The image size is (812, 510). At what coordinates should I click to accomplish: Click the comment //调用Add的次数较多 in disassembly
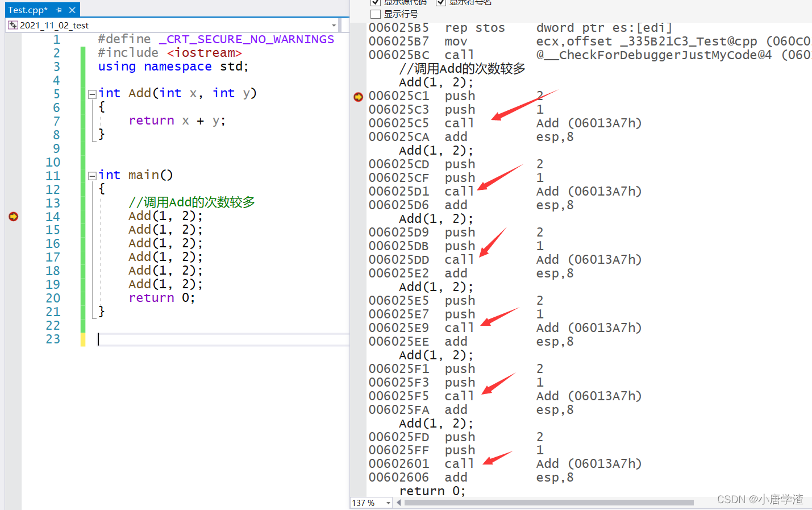coord(462,69)
